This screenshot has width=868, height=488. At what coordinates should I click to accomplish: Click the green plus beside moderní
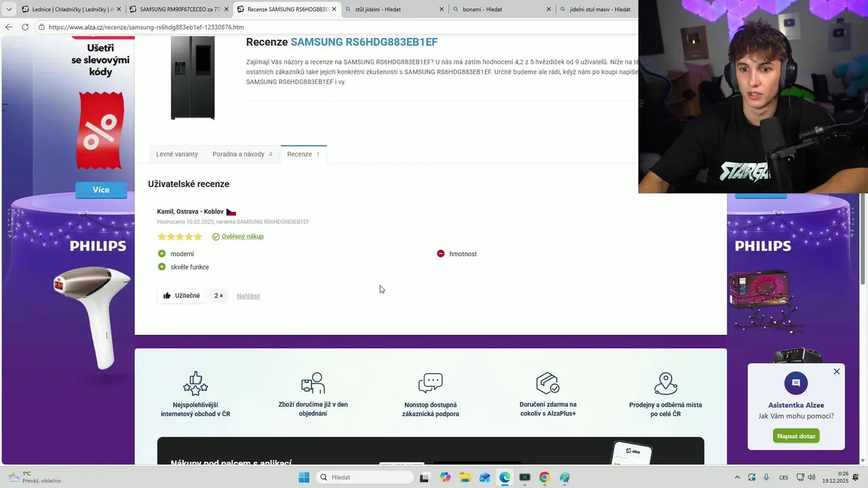tap(161, 253)
